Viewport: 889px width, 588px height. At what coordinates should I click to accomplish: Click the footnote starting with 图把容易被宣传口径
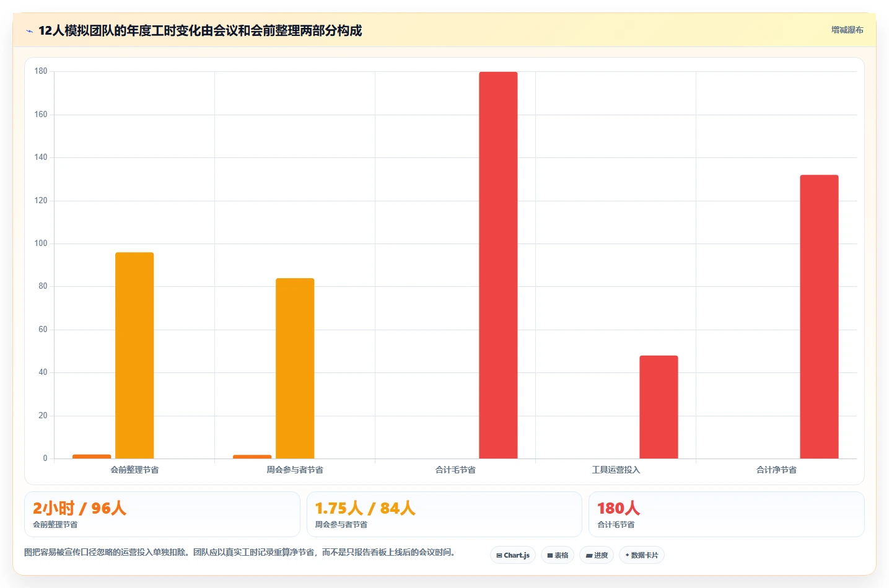pyautogui.click(x=239, y=552)
